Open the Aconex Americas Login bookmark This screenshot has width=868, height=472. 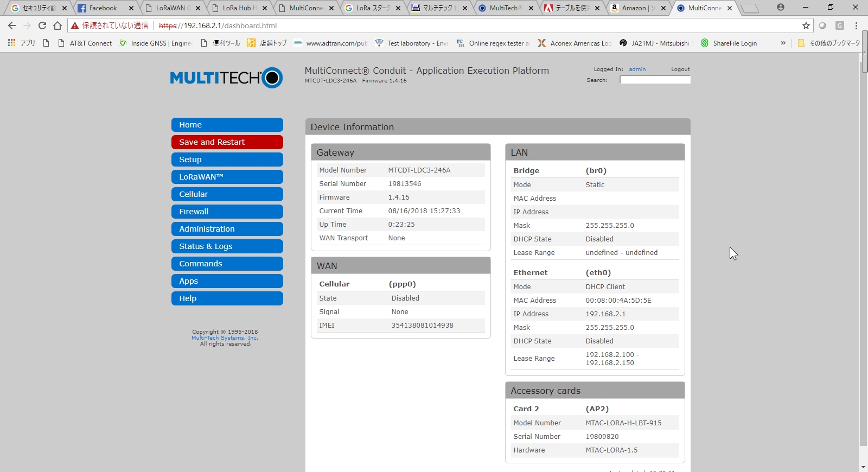575,43
